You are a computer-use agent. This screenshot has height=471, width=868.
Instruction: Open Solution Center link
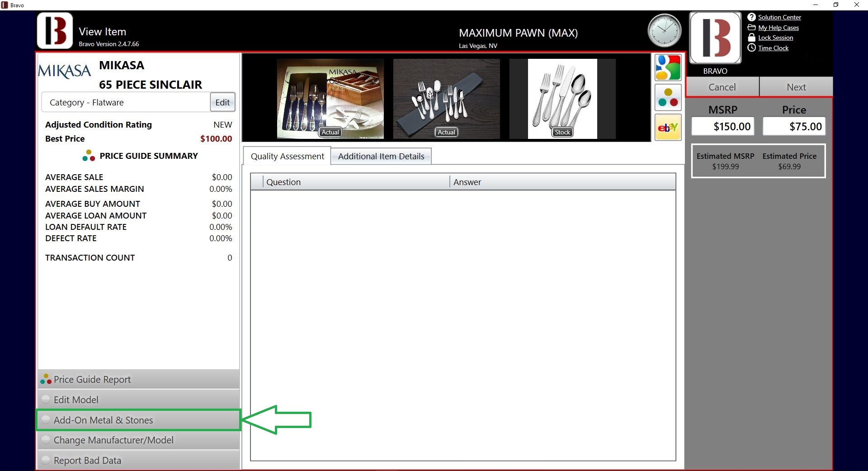point(779,17)
